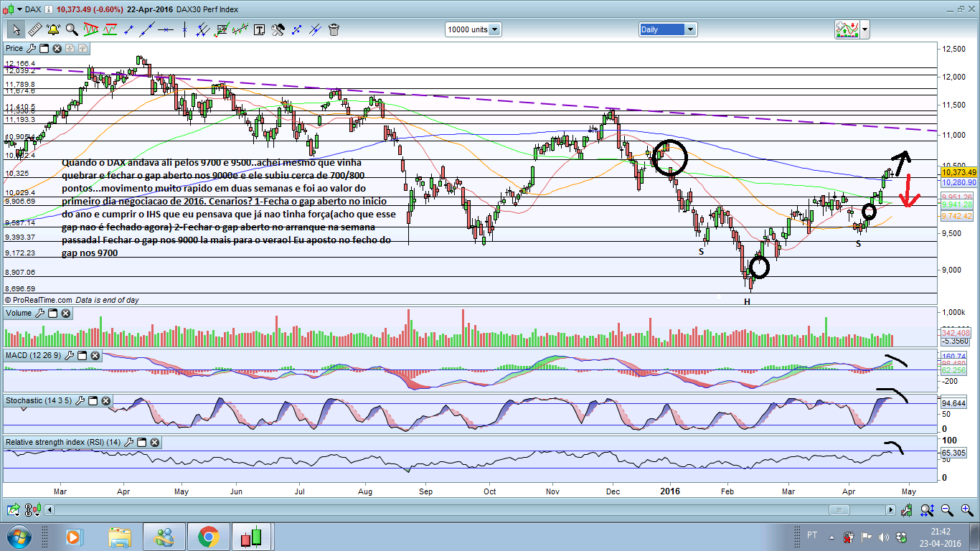Click the DAX info button

coord(48,9)
